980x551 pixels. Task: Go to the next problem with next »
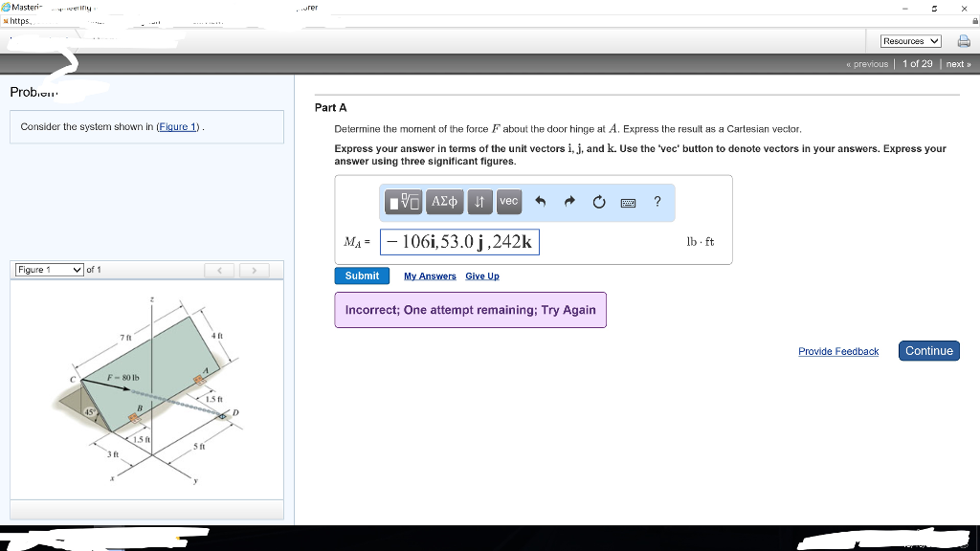958,63
